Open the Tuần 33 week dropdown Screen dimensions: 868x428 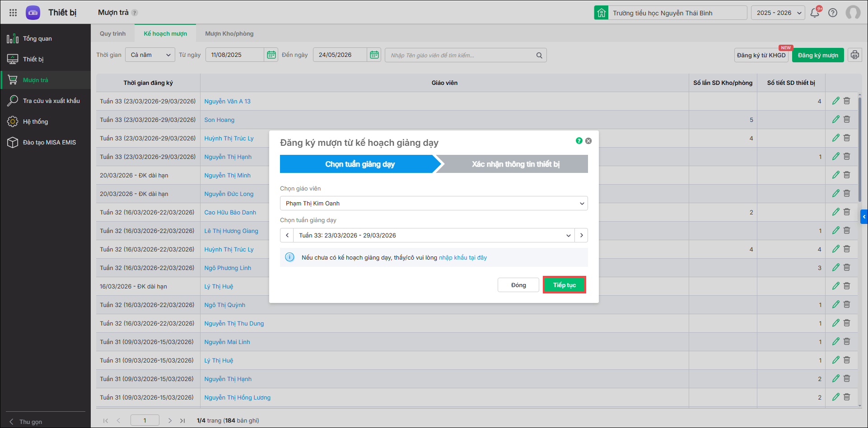click(x=434, y=235)
